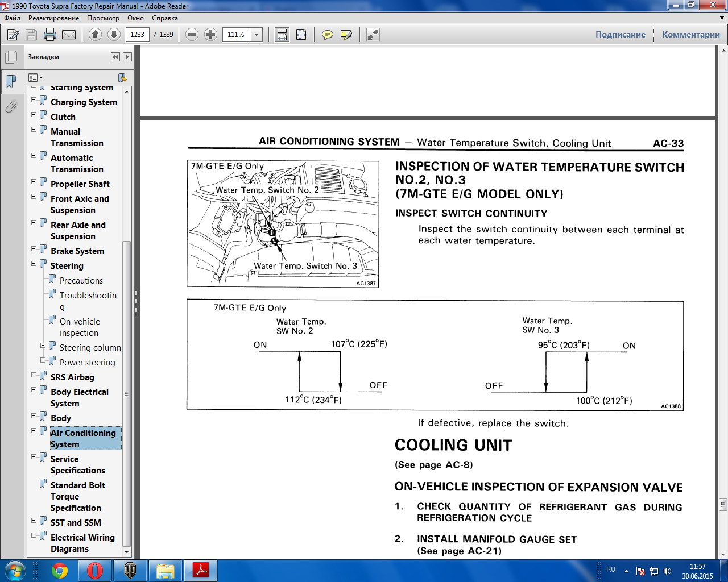Click document vertical scrollbar thumb
Viewport: 728px width, 582px height.
723,505
